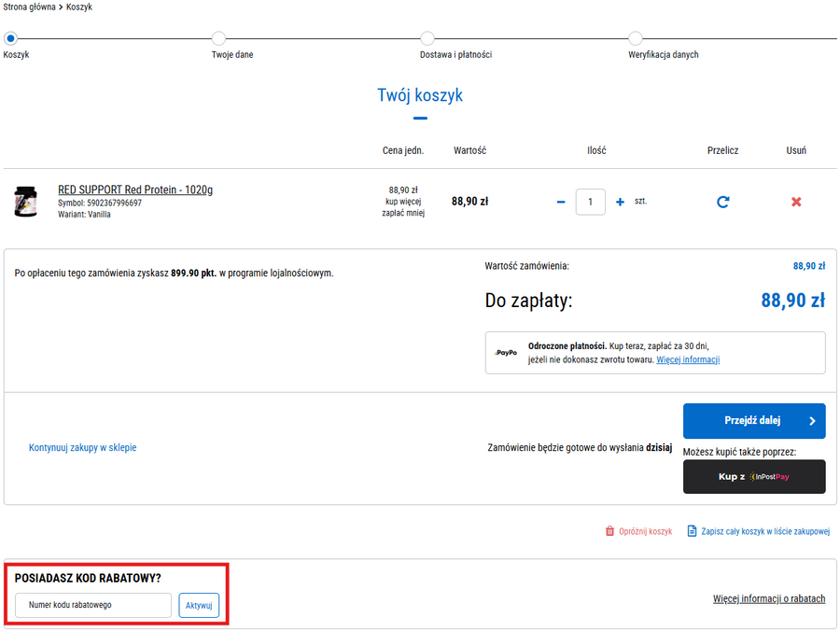This screenshot has height=632, width=840.
Task: Click the recalculate (Przelicz) refresh icon
Action: coord(722,202)
